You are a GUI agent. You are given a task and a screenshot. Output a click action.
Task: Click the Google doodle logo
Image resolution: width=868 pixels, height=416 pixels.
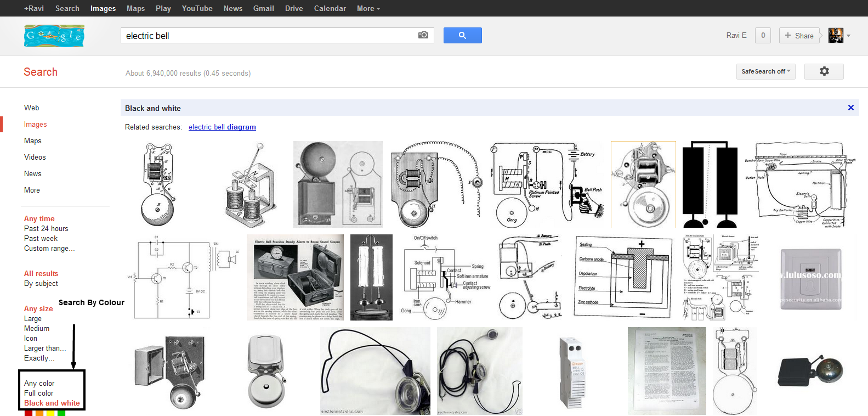click(54, 36)
